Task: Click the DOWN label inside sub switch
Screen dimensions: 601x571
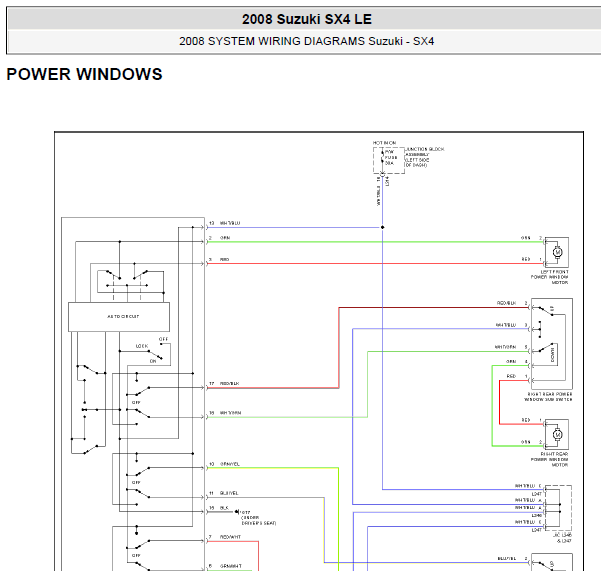Action: (553, 355)
